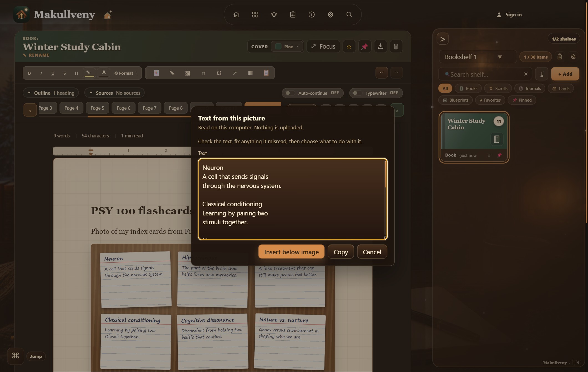Show All items filter tab on the shelf
Screen dimensions: 588x372
[x=445, y=89]
